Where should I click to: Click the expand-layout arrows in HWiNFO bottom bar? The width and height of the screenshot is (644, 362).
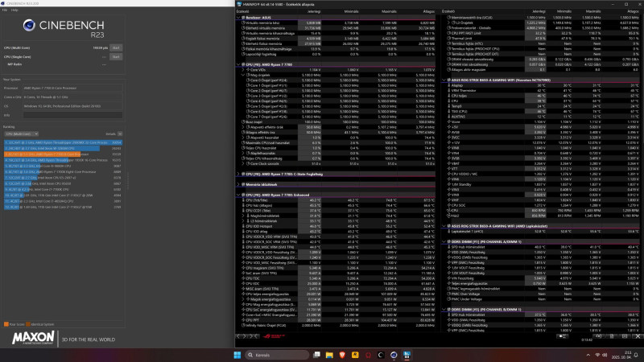click(241, 336)
